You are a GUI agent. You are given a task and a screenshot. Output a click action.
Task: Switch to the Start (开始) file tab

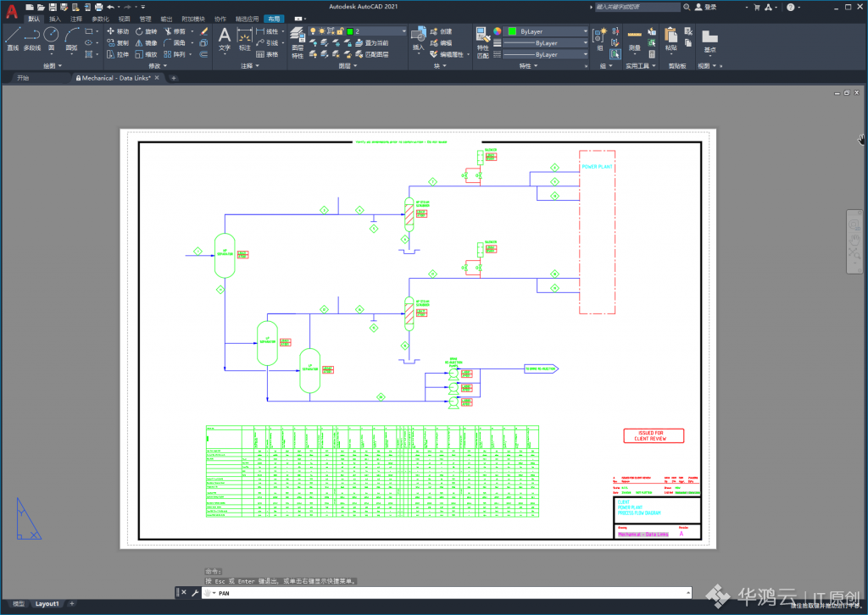tap(23, 78)
